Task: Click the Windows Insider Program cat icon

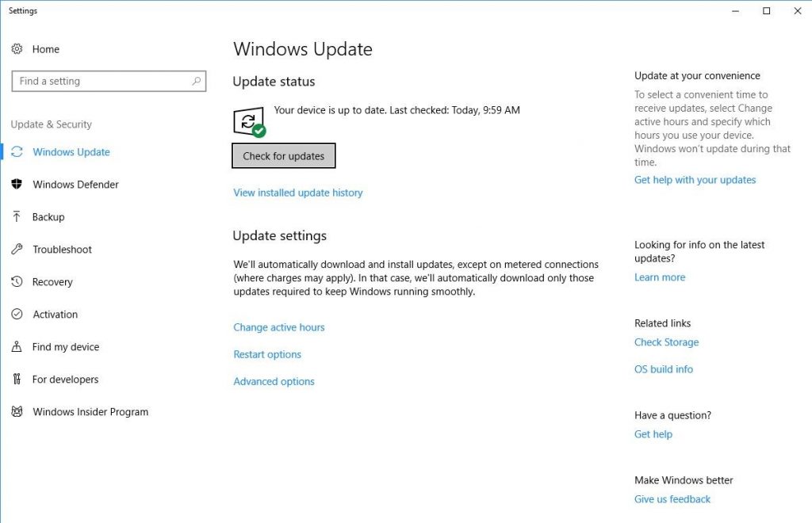Action: pos(17,412)
